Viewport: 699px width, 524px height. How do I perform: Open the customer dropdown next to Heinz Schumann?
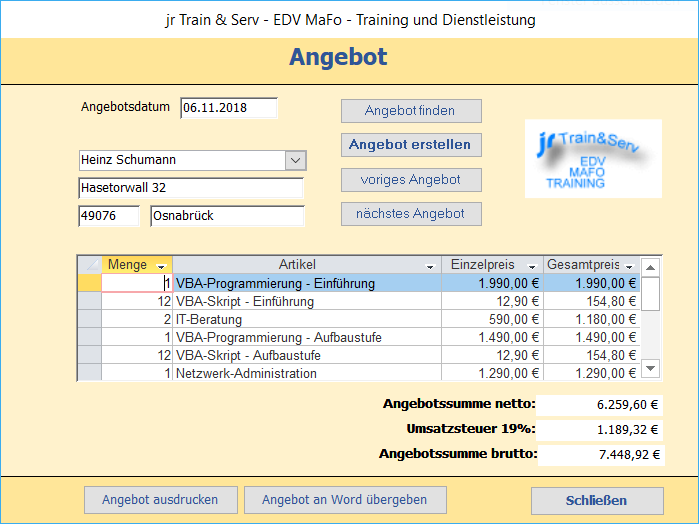point(296,160)
